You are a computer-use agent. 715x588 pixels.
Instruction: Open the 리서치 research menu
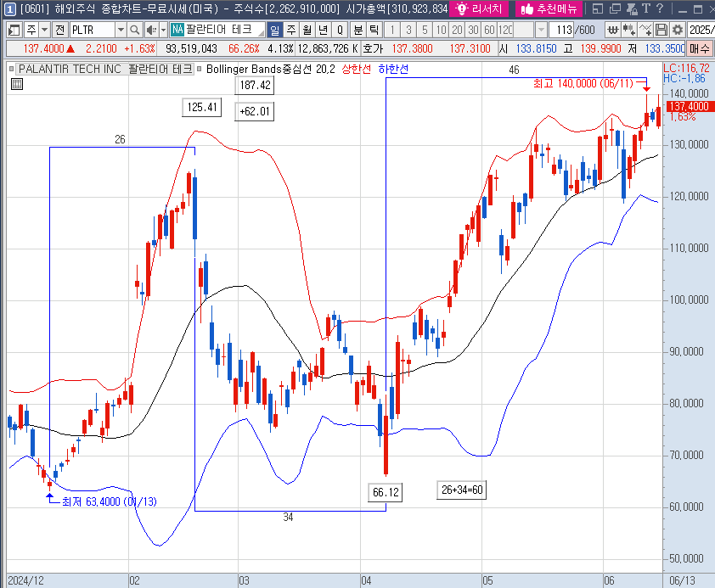point(480,8)
